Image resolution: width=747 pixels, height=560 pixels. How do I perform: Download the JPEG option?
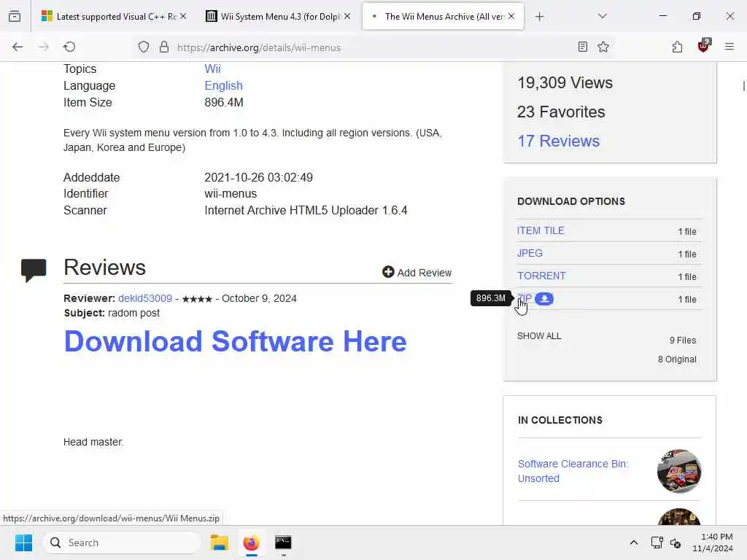530,253
